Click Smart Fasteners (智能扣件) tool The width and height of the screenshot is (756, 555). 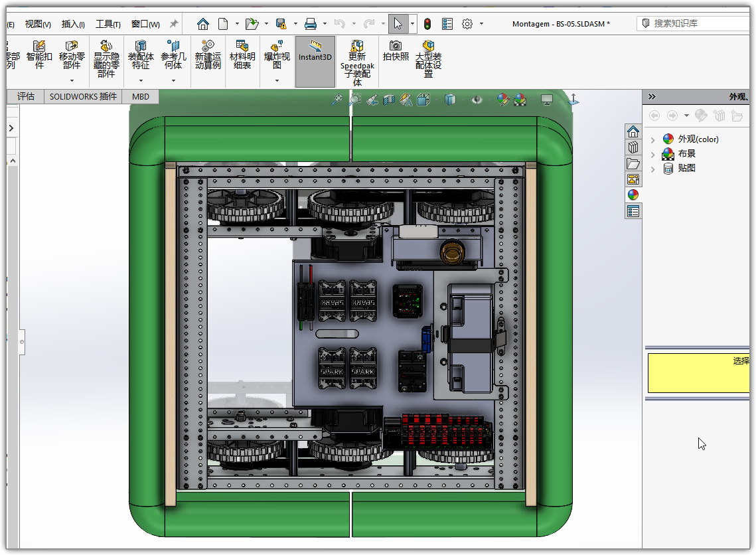pyautogui.click(x=39, y=54)
